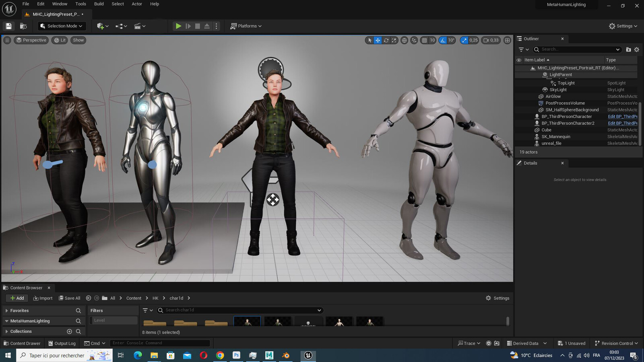This screenshot has height=362, width=644.
Task: Select the Translate move gizmo tool
Action: pos(378,40)
